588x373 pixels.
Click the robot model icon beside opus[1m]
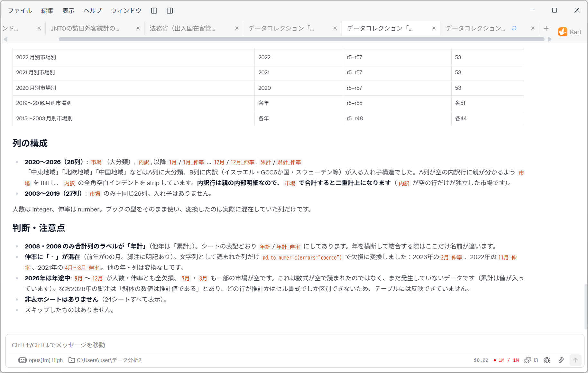coord(22,360)
